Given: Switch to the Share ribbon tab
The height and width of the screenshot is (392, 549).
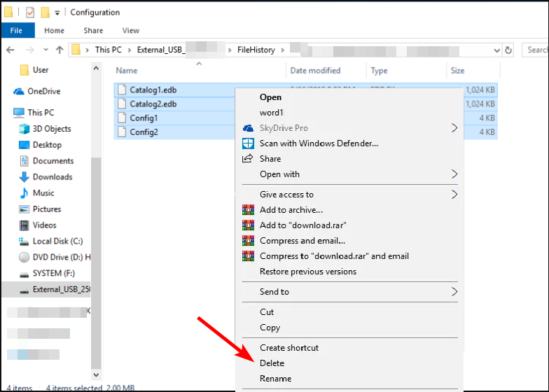Looking at the screenshot, I should pos(93,31).
